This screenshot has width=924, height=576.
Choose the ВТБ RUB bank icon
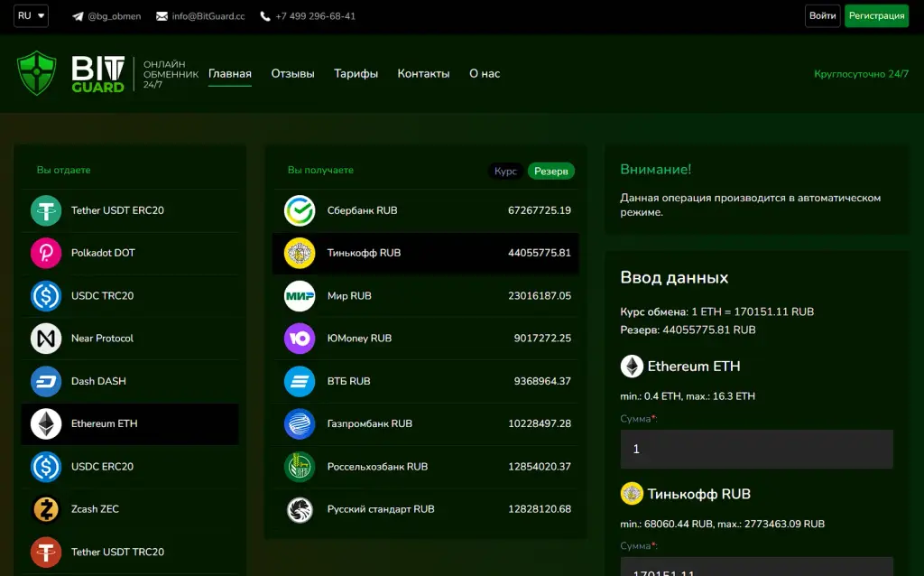[300, 382]
